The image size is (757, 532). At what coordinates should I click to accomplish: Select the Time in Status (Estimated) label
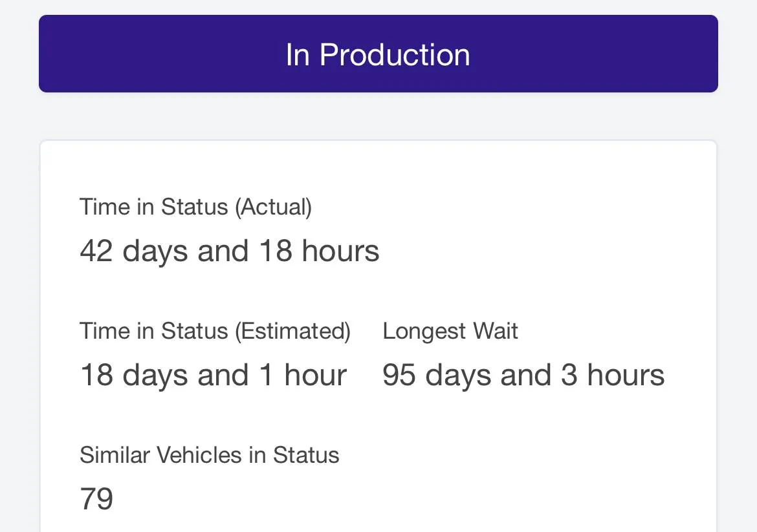point(215,331)
